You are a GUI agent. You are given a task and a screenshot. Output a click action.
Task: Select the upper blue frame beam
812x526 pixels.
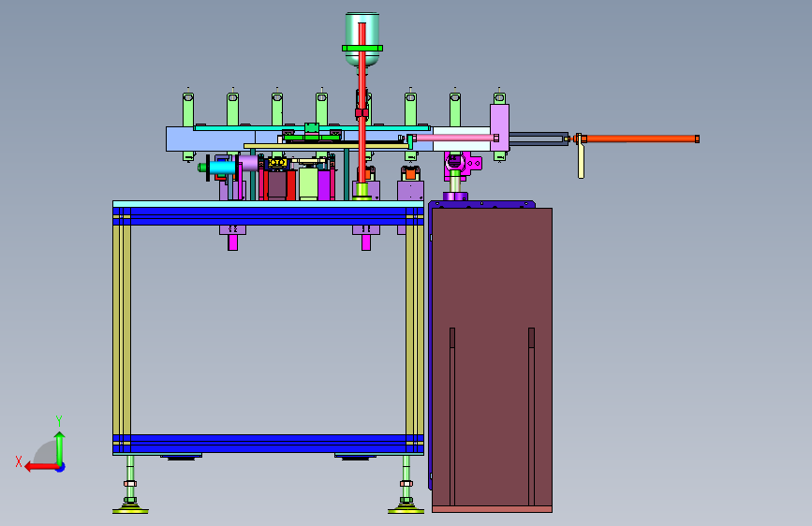[x=268, y=216]
